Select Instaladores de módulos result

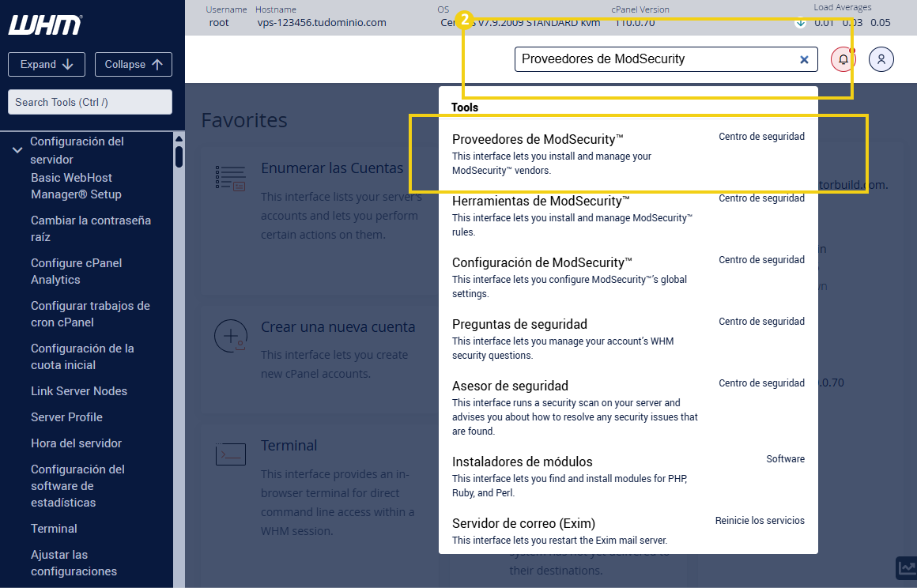(x=628, y=477)
